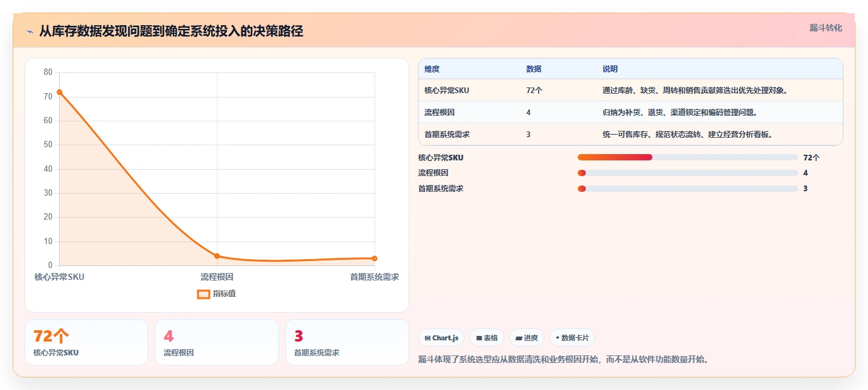The height and width of the screenshot is (390, 868).
Task: Click the page title 从库存数据发现问题
Action: (x=171, y=31)
